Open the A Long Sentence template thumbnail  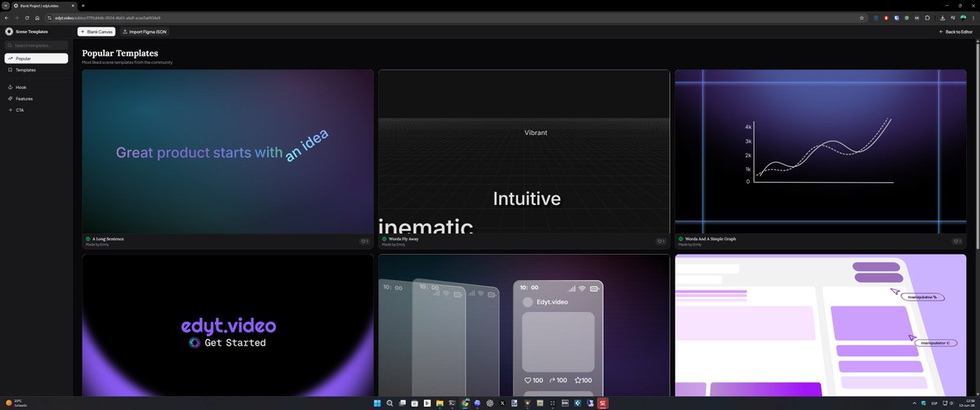pos(228,151)
